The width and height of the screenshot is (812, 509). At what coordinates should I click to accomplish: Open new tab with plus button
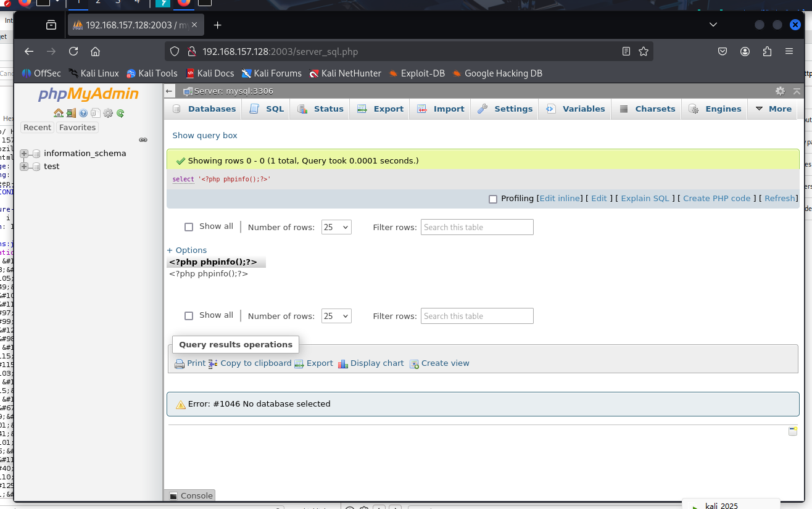pyautogui.click(x=217, y=25)
